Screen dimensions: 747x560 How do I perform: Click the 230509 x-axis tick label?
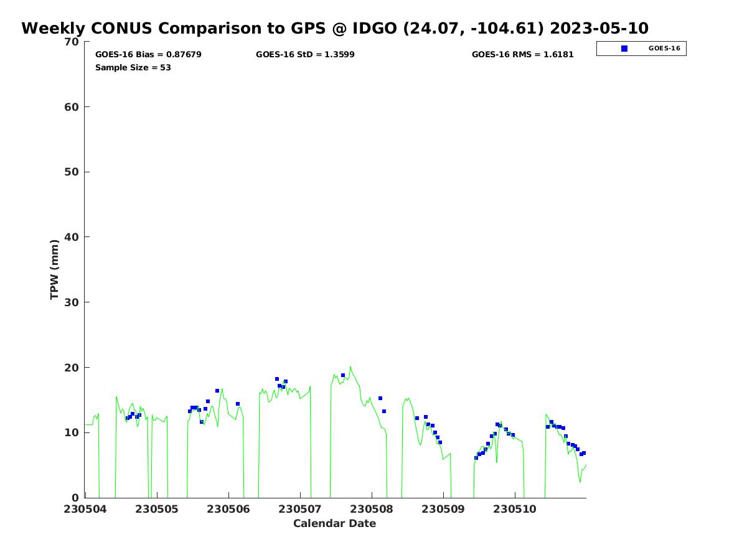pos(443,509)
